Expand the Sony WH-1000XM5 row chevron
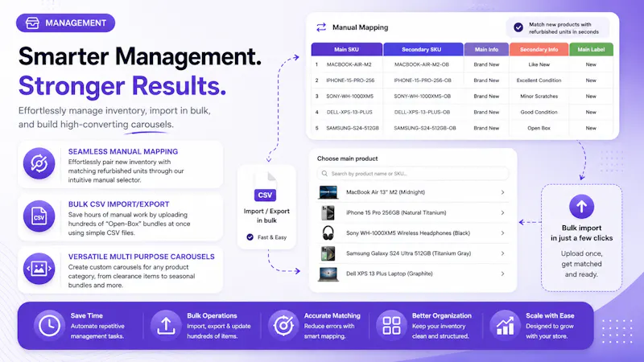The image size is (644, 362). 502,232
